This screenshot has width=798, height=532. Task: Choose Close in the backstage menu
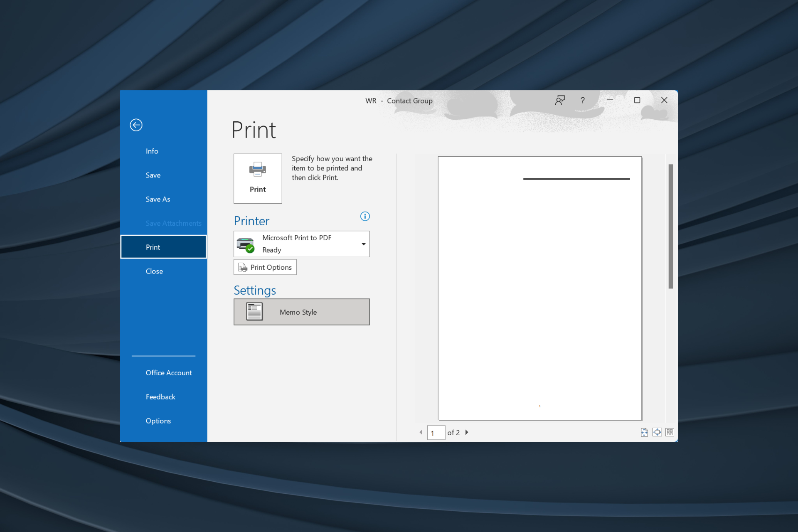(164, 271)
